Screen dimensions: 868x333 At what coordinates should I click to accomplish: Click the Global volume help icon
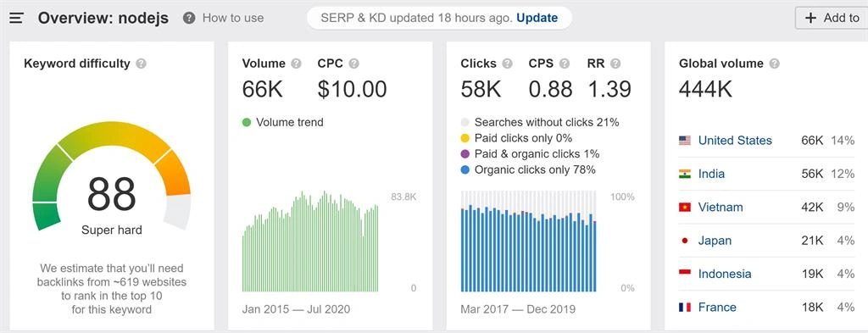tap(775, 64)
